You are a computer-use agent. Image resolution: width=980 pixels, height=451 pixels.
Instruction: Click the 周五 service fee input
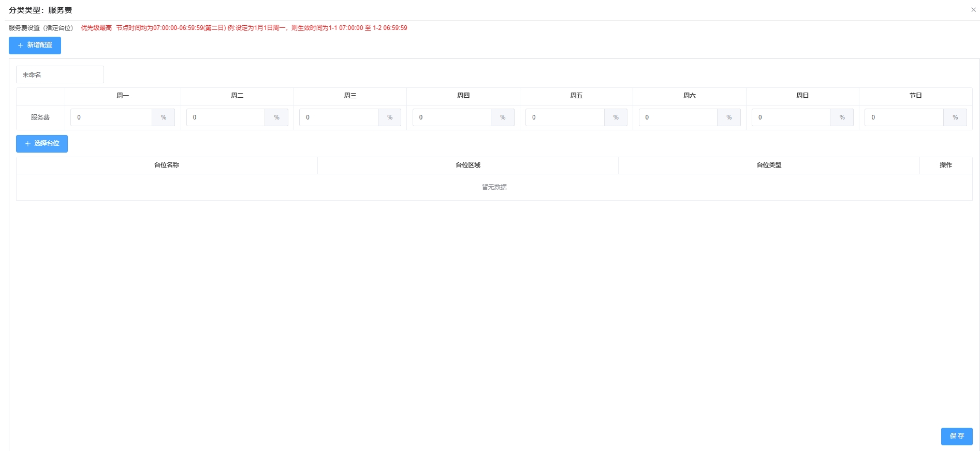point(565,117)
